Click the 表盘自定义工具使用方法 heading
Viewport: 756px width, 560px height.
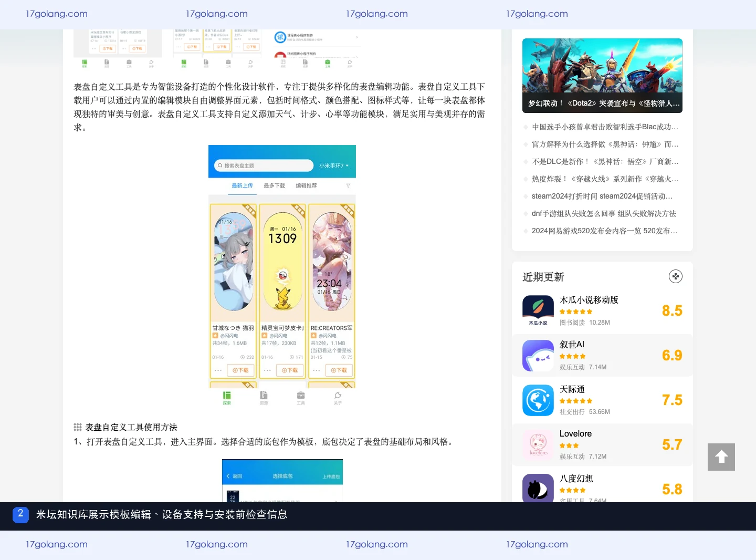[131, 428]
